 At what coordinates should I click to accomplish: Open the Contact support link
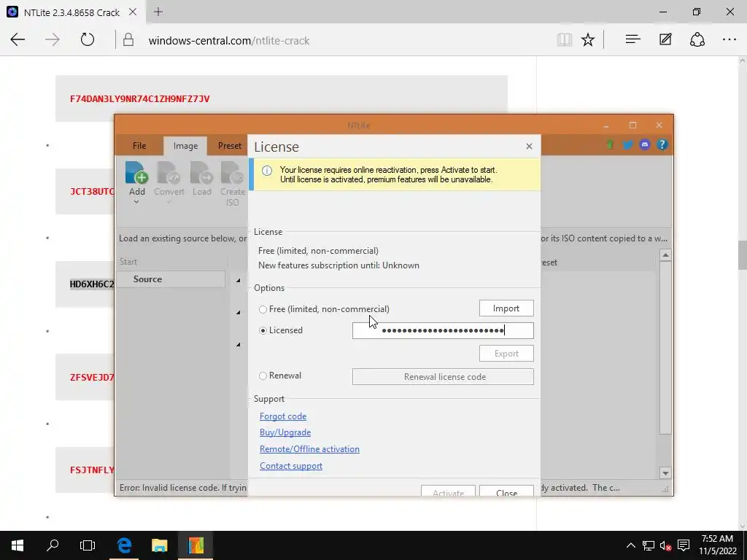point(291,466)
